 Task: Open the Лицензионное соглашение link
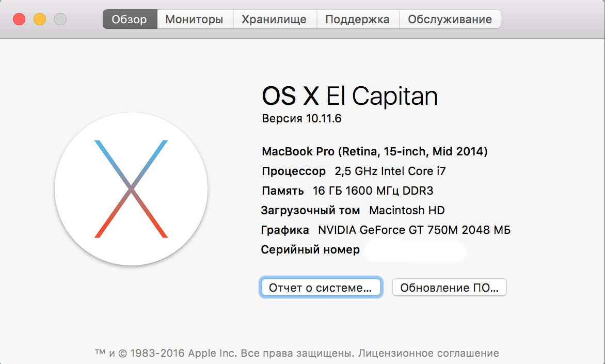(x=428, y=354)
